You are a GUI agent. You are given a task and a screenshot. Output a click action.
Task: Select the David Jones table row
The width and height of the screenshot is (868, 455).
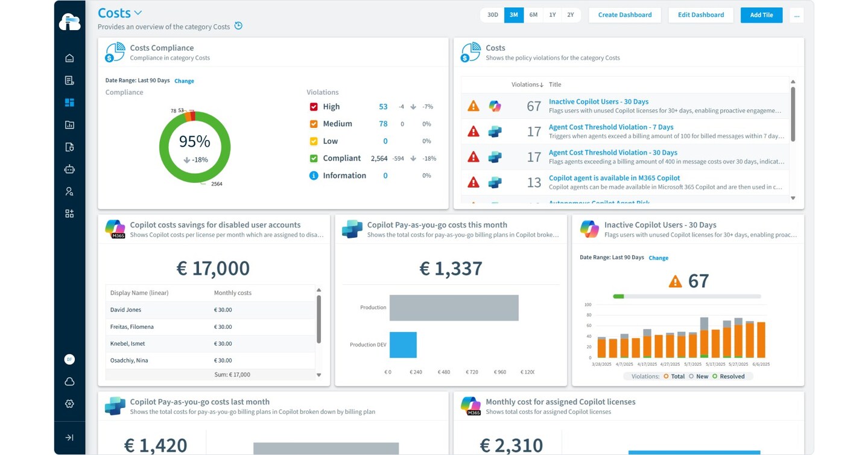click(211, 310)
